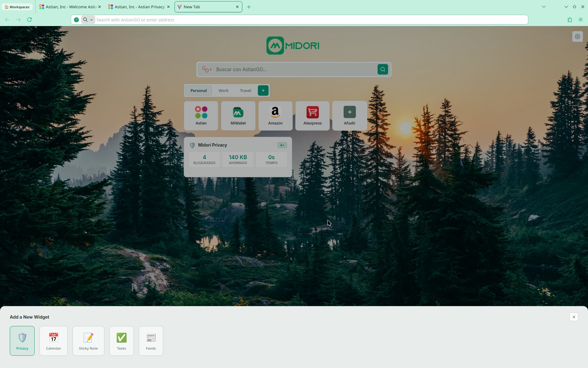
Task: Click the Añadir shortcut tile
Action: tap(349, 116)
